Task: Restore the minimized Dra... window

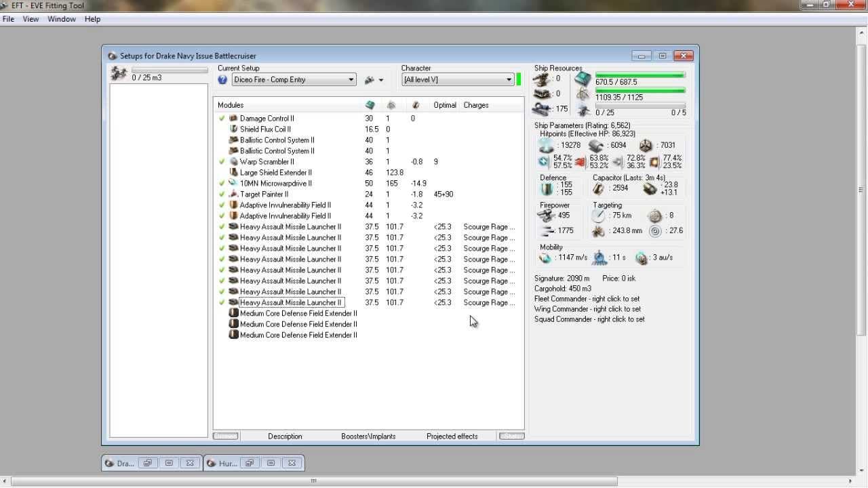Action: [147, 463]
